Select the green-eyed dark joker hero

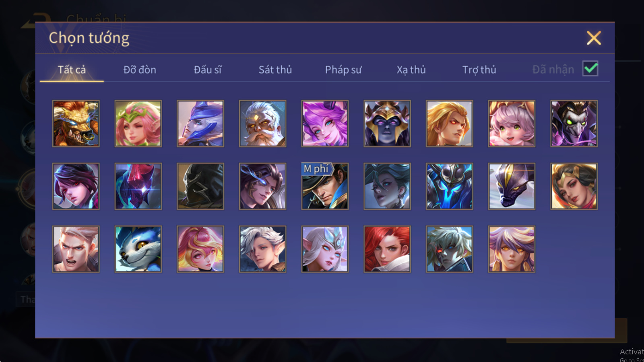pos(574,123)
